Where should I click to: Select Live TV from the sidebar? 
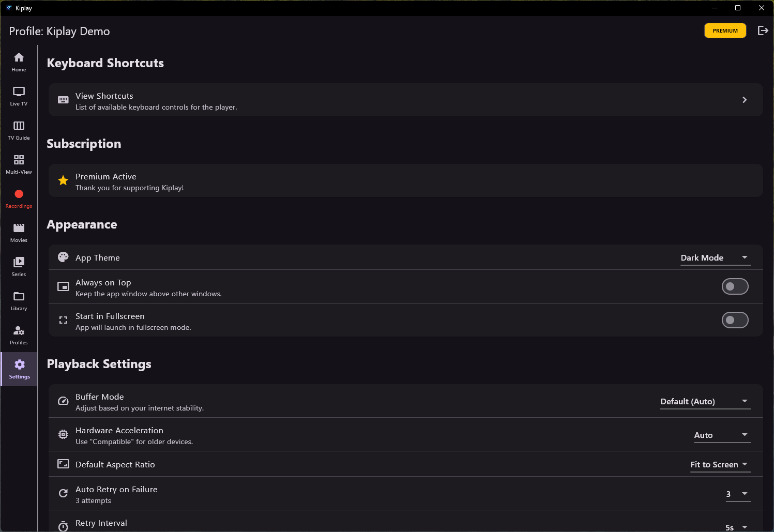pos(19,95)
